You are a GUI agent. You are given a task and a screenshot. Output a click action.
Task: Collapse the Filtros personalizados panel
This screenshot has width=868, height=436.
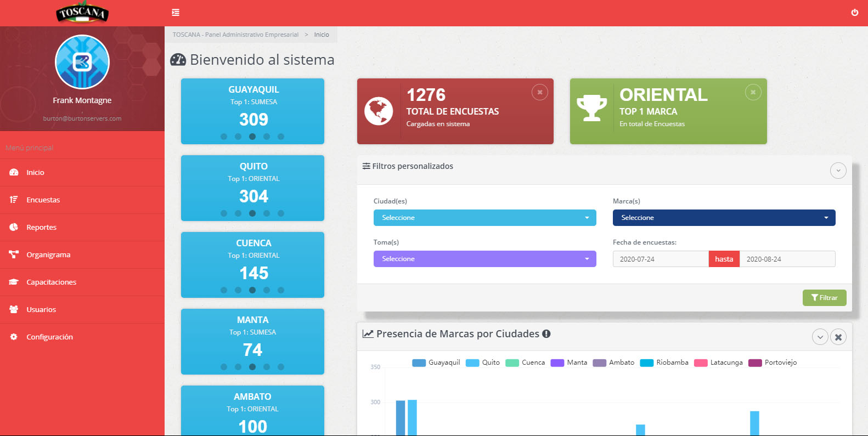(838, 171)
